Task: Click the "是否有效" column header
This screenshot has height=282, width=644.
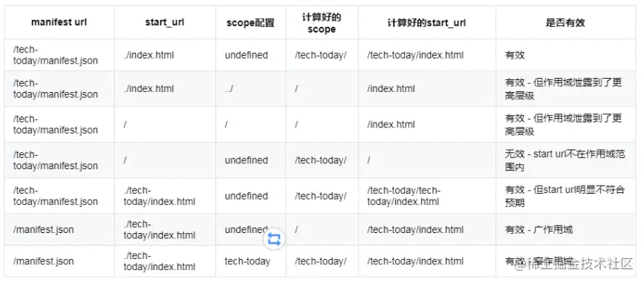Action: [x=565, y=22]
